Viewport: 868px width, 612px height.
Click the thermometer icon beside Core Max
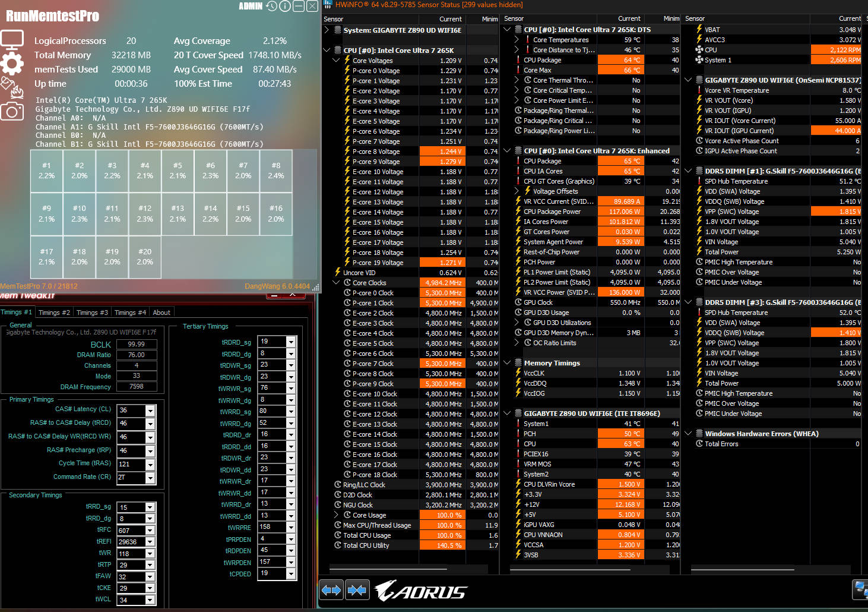point(518,70)
